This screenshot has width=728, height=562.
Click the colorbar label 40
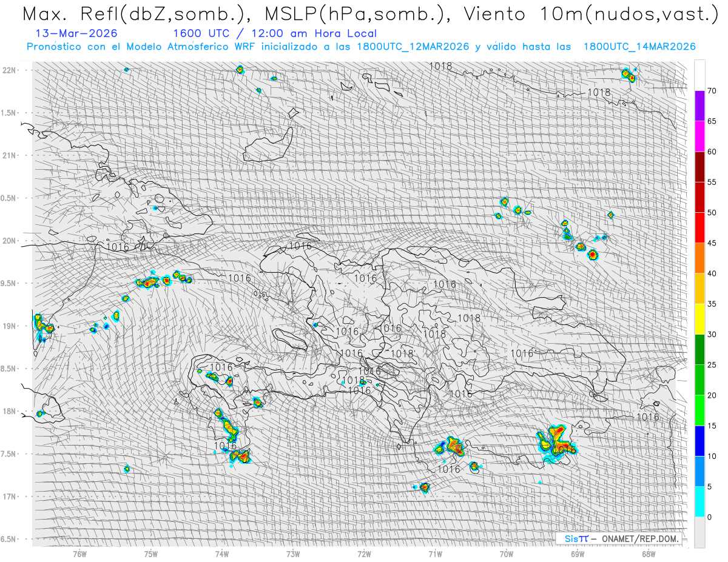pos(712,273)
